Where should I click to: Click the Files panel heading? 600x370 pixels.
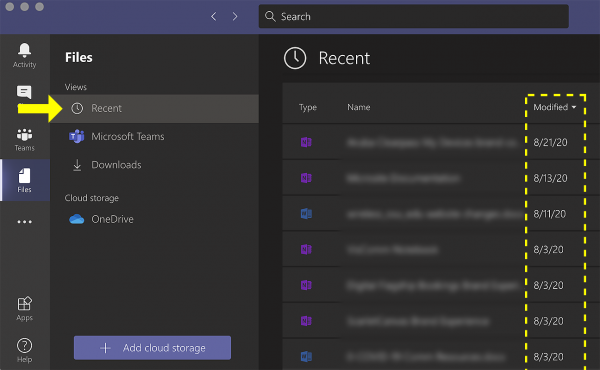point(79,57)
